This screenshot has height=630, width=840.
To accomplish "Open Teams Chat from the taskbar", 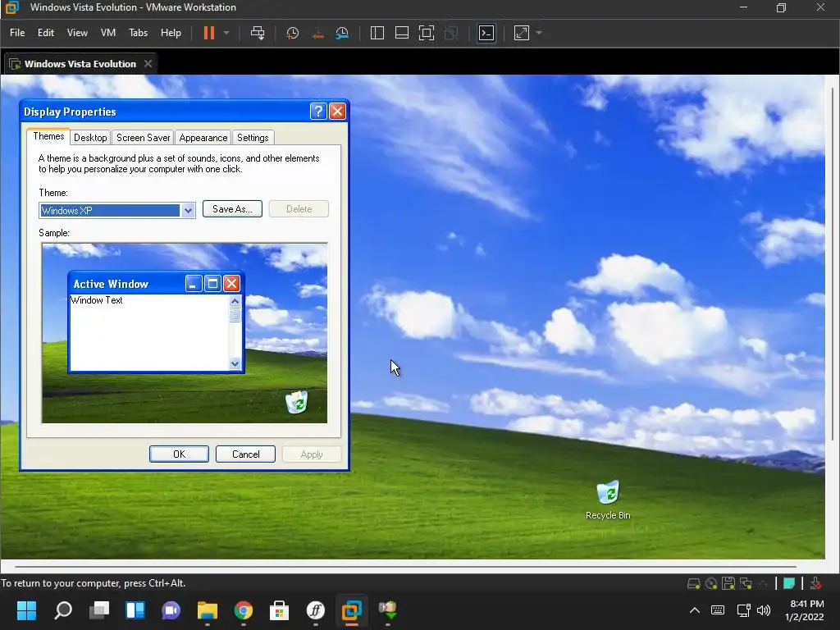I will tap(171, 610).
